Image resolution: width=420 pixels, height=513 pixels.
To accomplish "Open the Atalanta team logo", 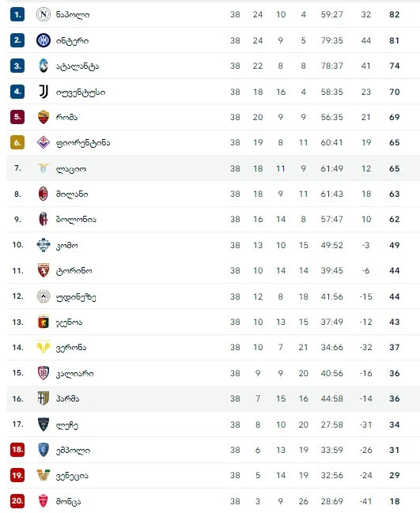I will (44, 66).
